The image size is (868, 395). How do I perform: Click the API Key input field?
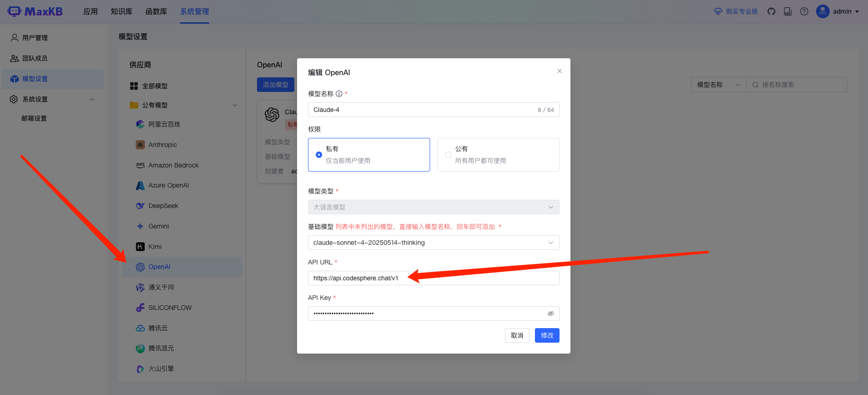point(433,314)
